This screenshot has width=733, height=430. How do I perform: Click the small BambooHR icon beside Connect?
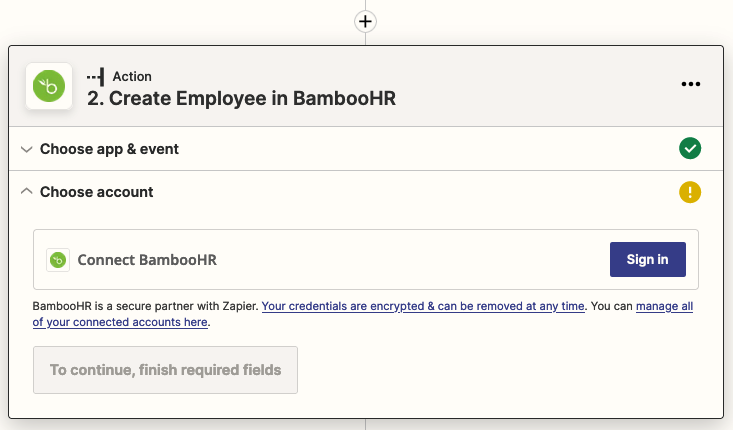pyautogui.click(x=58, y=260)
